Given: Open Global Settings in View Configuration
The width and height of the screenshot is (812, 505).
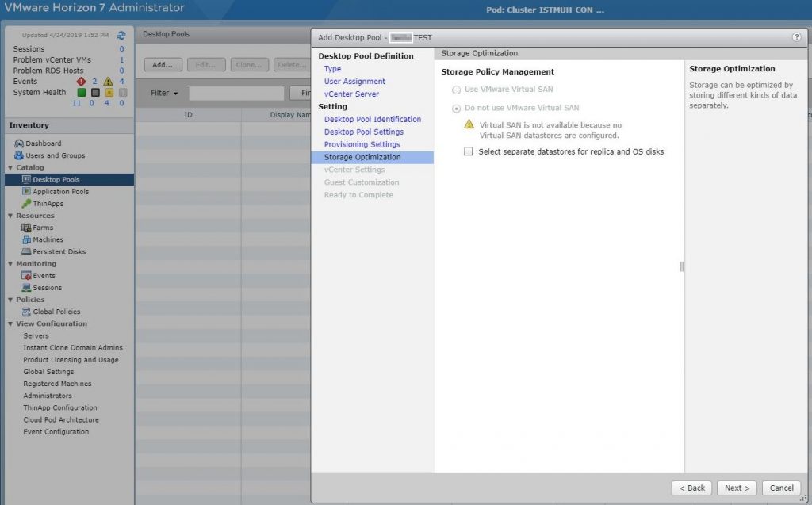Looking at the screenshot, I should tap(48, 371).
